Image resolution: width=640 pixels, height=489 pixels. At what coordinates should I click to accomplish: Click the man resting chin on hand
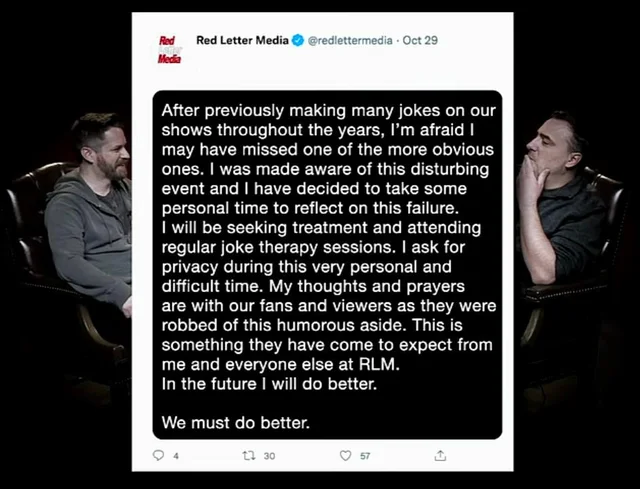point(561,198)
